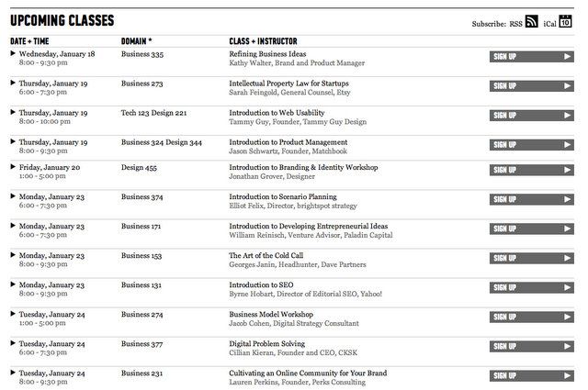Sign up for Introduction to SEO
This screenshot has width=588, height=390.
[x=532, y=288]
